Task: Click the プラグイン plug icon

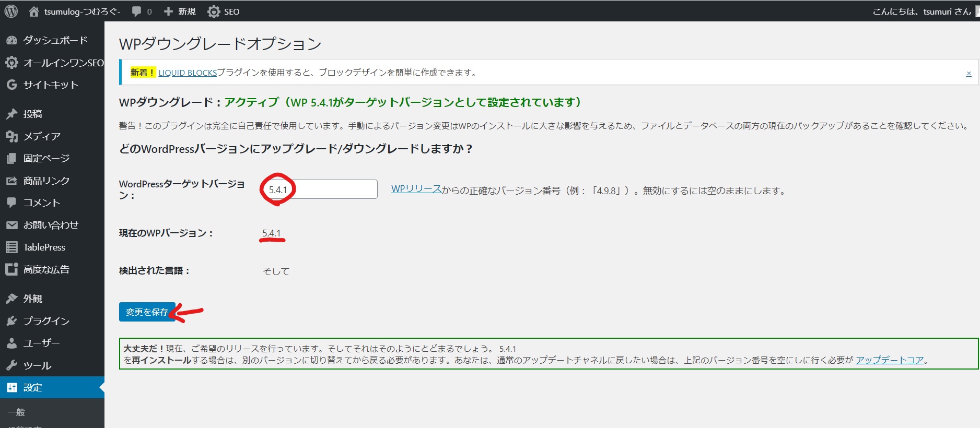Action: pos(11,321)
